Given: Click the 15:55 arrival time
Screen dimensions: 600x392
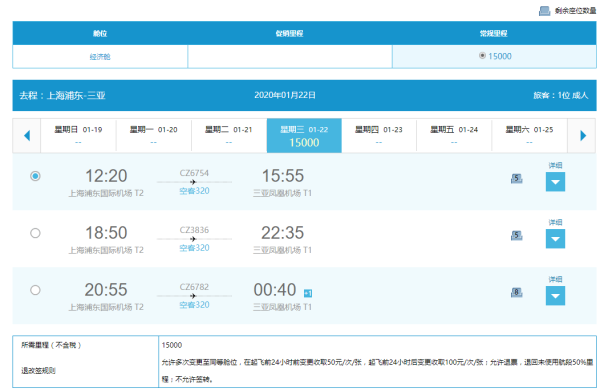Looking at the screenshot, I should (x=283, y=176).
